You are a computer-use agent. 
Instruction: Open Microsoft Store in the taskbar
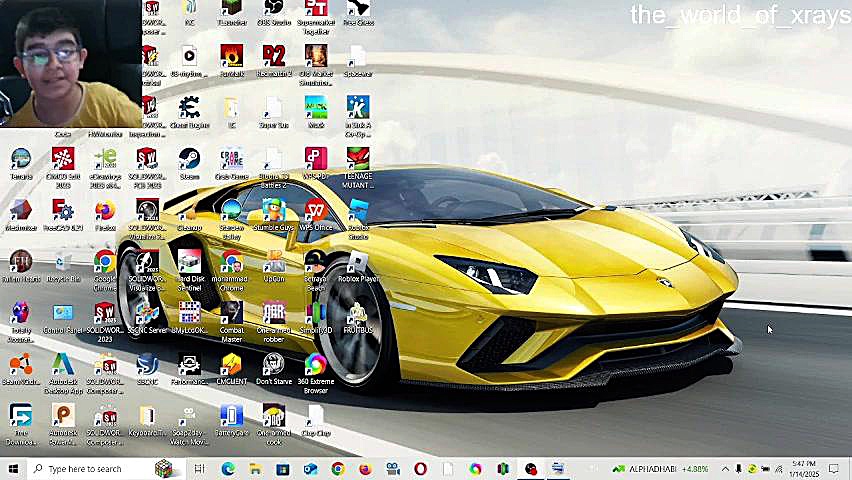coord(283,469)
